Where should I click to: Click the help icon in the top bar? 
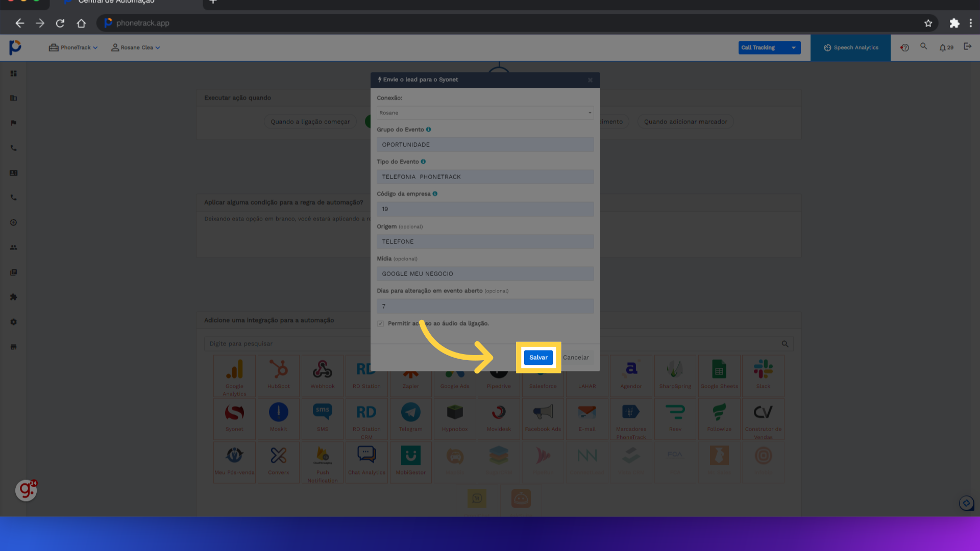pos(904,47)
